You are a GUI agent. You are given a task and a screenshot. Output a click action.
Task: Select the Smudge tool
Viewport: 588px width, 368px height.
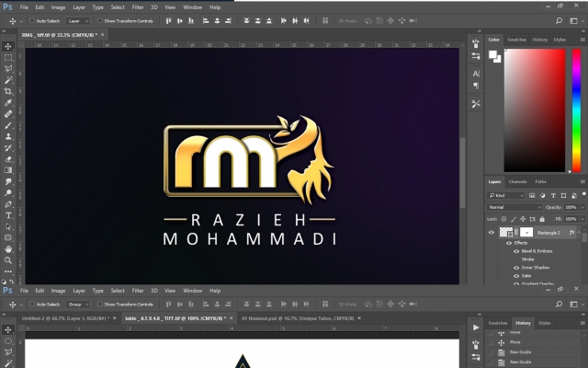point(8,181)
